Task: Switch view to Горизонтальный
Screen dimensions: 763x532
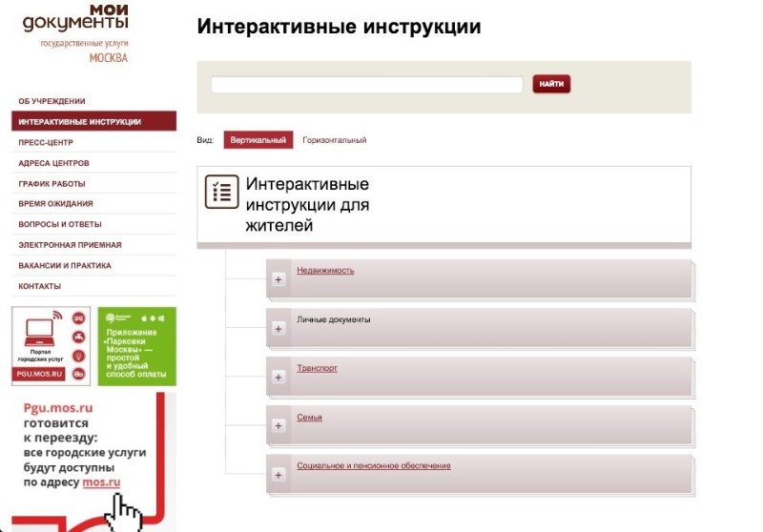Action: tap(334, 140)
